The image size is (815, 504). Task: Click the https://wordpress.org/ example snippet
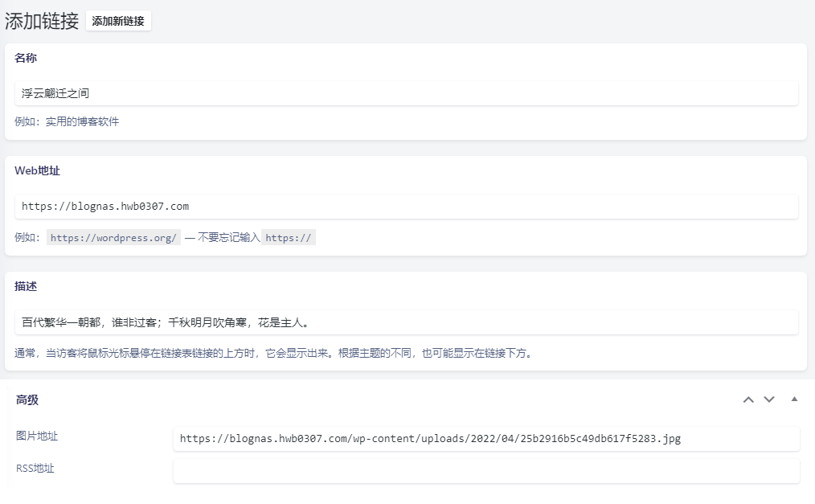113,237
